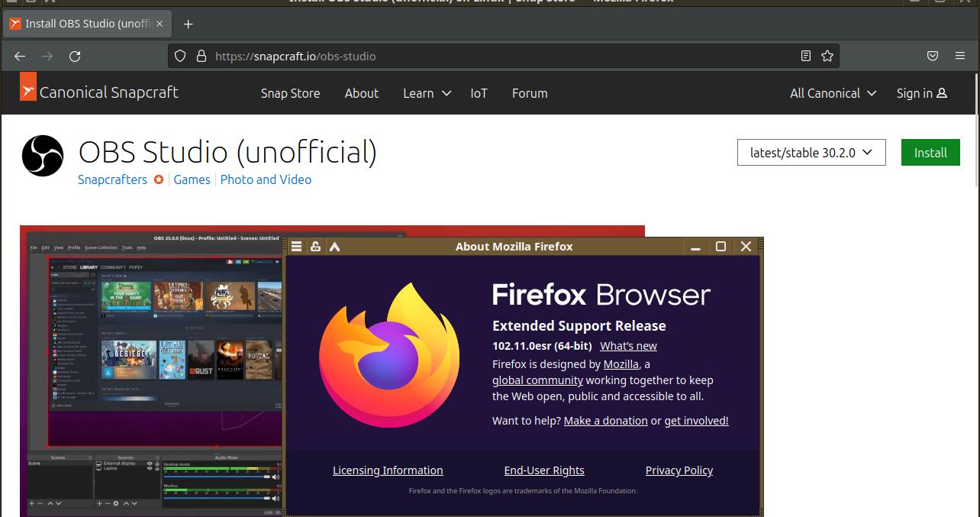Close the About Mozilla Firefox dialog
Screen dimensions: 980x517
coord(746,246)
